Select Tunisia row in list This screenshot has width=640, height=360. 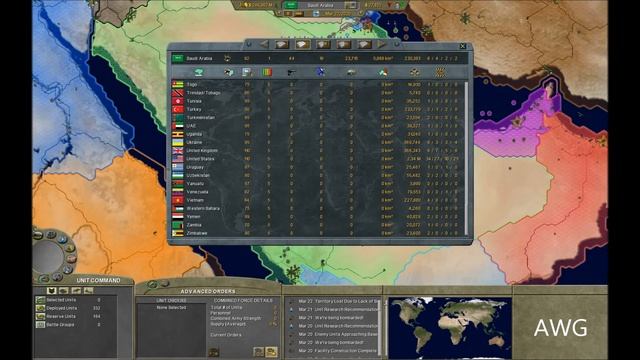pyautogui.click(x=317, y=101)
